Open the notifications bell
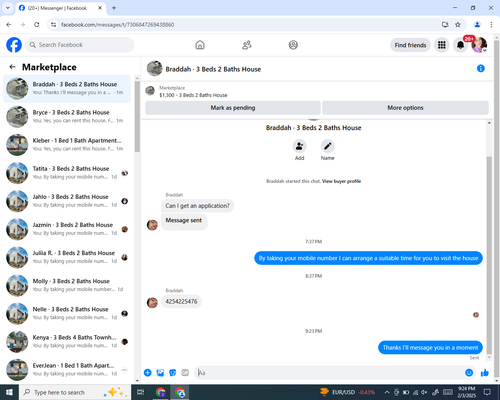 tap(460, 45)
